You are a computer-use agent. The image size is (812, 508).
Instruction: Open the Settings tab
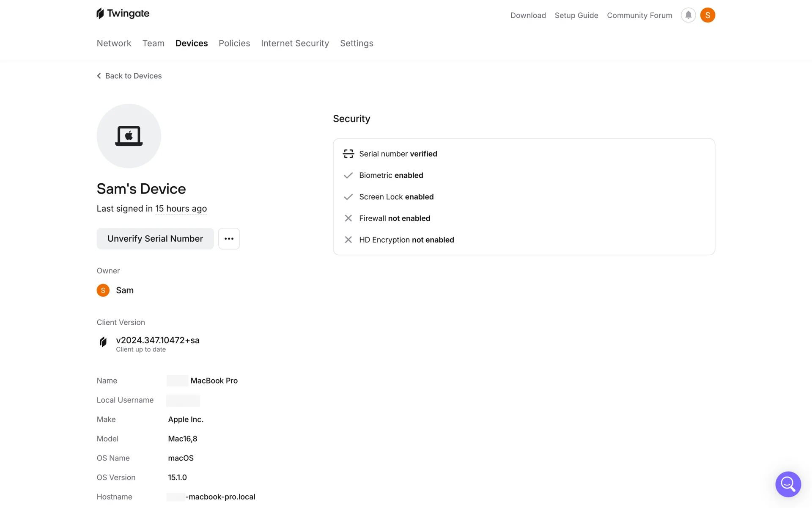point(357,43)
